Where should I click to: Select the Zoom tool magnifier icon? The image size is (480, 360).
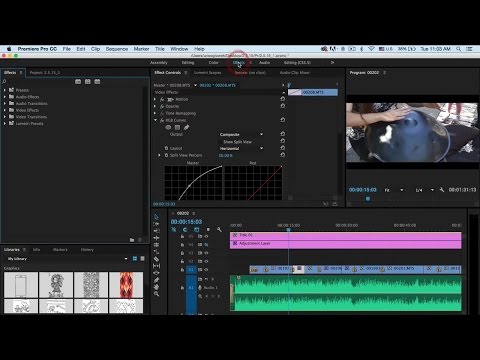pyautogui.click(x=156, y=294)
